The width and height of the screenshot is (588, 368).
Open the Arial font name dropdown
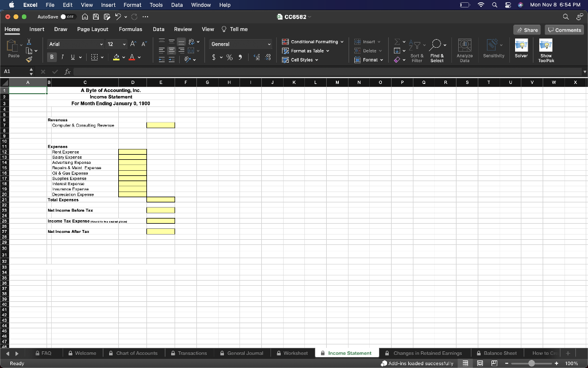pos(101,44)
